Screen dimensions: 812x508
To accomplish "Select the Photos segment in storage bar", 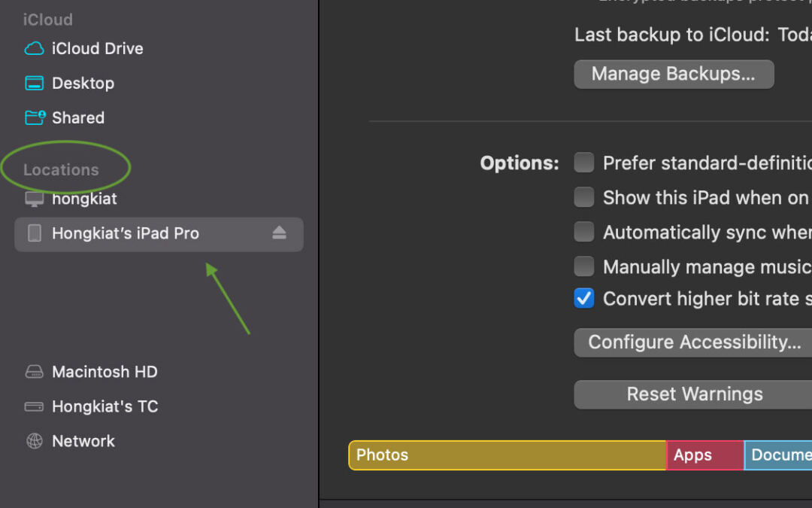I will (x=507, y=455).
